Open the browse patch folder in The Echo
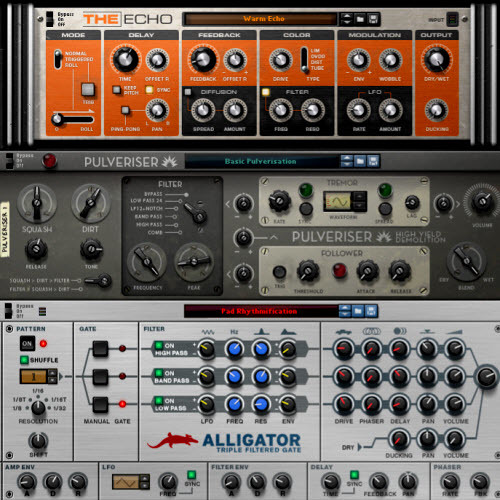Image resolution: width=500 pixels, height=500 pixels. pos(360,19)
